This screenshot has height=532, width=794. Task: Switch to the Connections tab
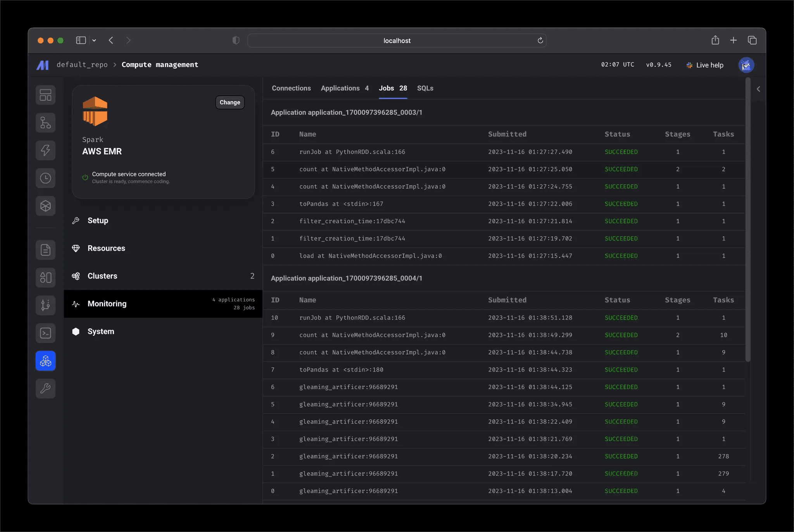(x=291, y=88)
